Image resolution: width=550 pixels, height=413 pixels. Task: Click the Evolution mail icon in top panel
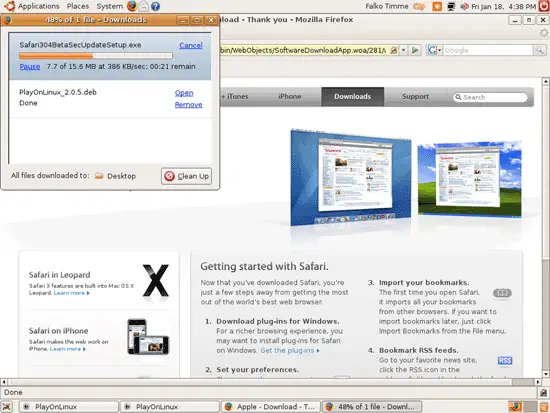coord(144,6)
